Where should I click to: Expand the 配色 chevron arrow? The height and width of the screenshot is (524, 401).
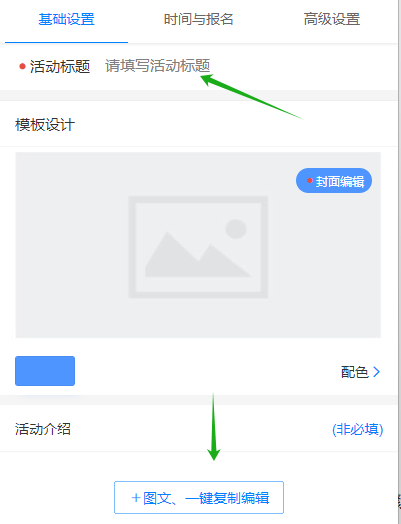point(377,372)
